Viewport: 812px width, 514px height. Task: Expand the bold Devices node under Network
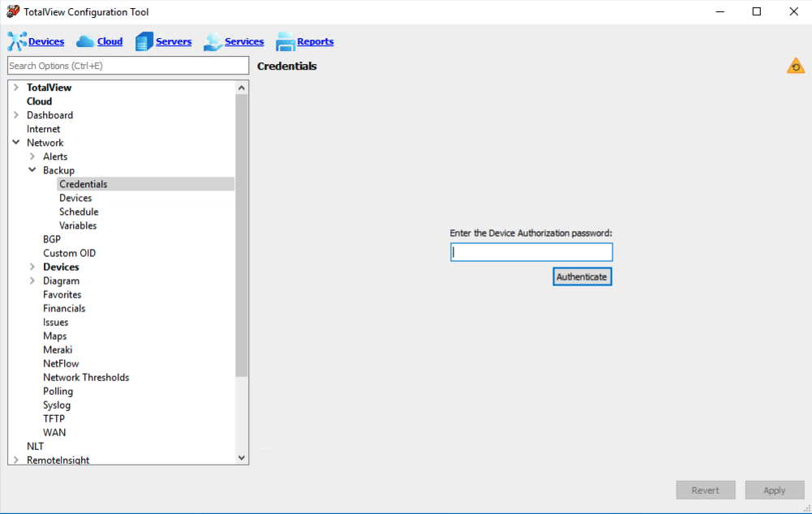(32, 267)
